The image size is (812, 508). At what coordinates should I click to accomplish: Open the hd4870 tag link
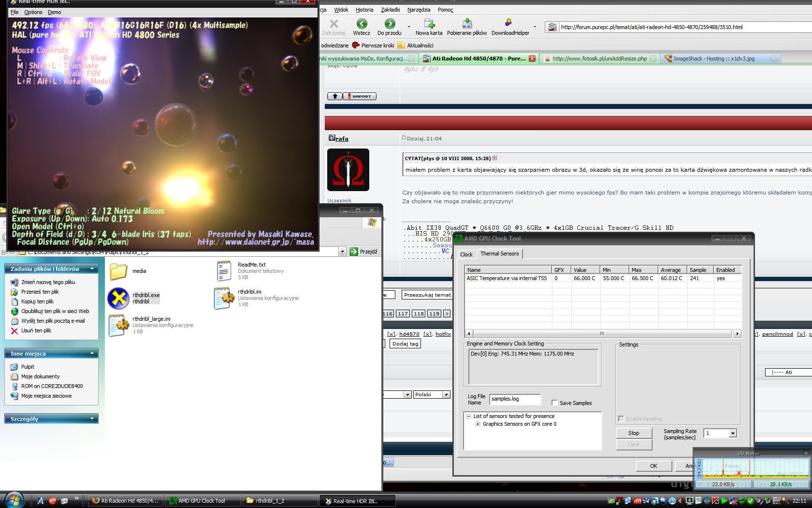pos(409,334)
